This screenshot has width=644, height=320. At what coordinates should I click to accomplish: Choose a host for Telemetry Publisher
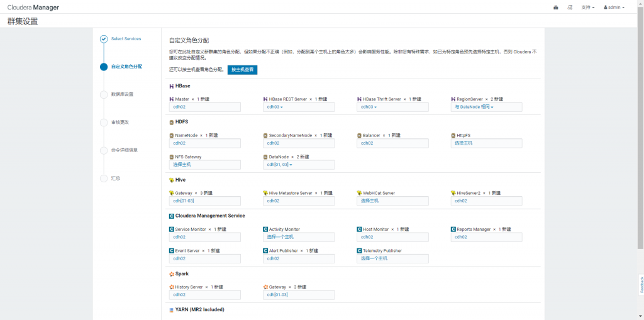(x=392, y=259)
